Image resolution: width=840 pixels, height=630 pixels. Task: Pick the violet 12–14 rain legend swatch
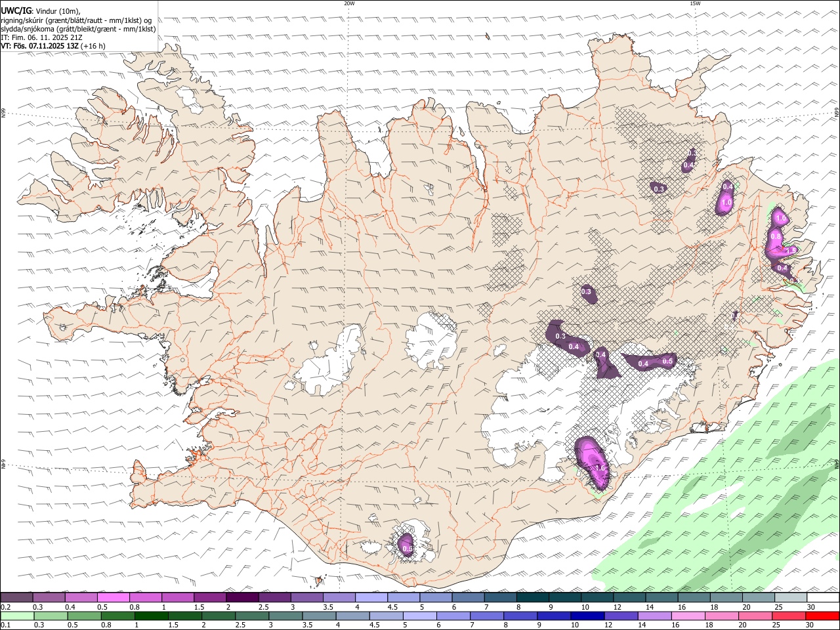(620, 616)
